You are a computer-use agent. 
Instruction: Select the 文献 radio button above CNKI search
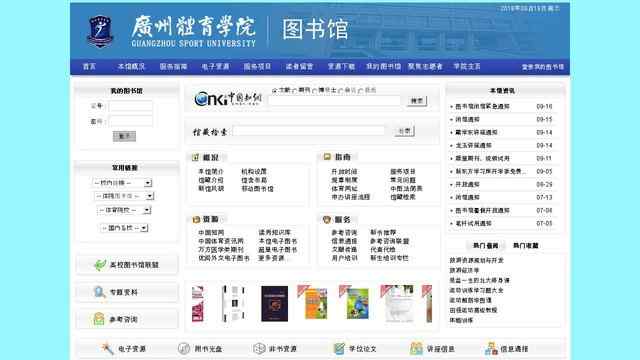(274, 91)
